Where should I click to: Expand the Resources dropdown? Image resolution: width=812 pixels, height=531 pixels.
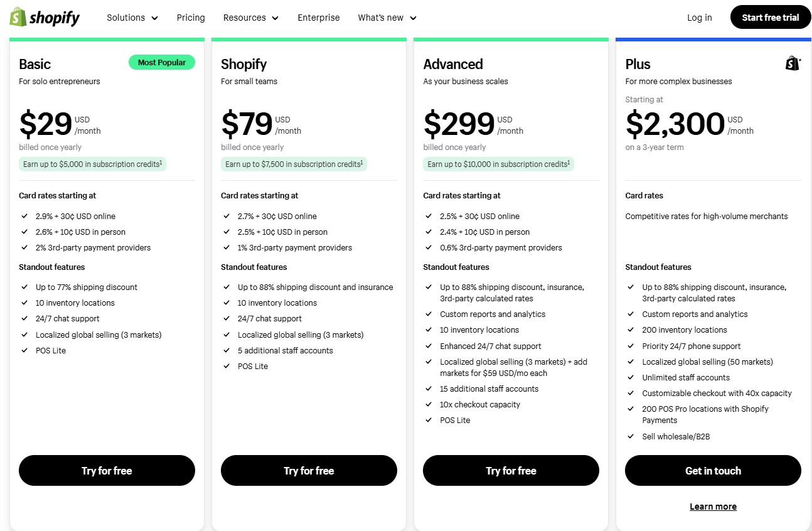pyautogui.click(x=250, y=18)
